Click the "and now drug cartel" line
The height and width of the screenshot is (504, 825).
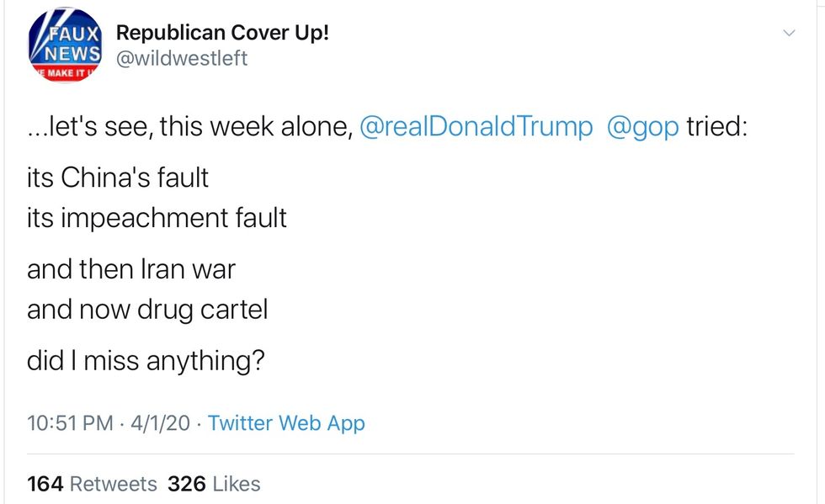tap(147, 310)
